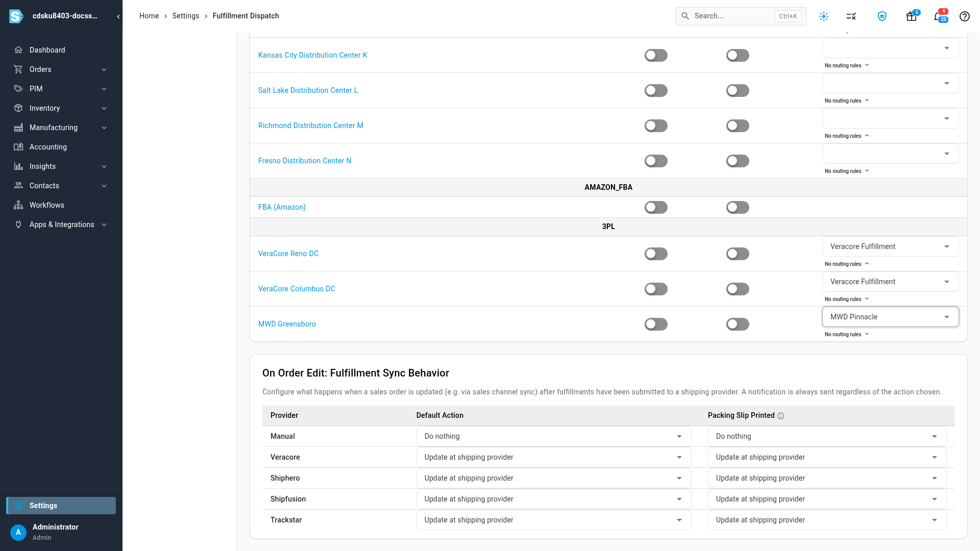Toggle first switch for FBA (Amazon)
The height and width of the screenshot is (551, 980).
pyautogui.click(x=656, y=207)
